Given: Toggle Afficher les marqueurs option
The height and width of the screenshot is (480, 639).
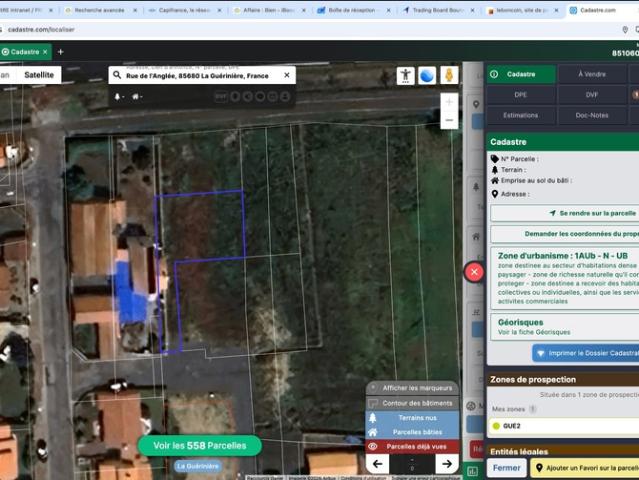Looking at the screenshot, I should pos(412,388).
